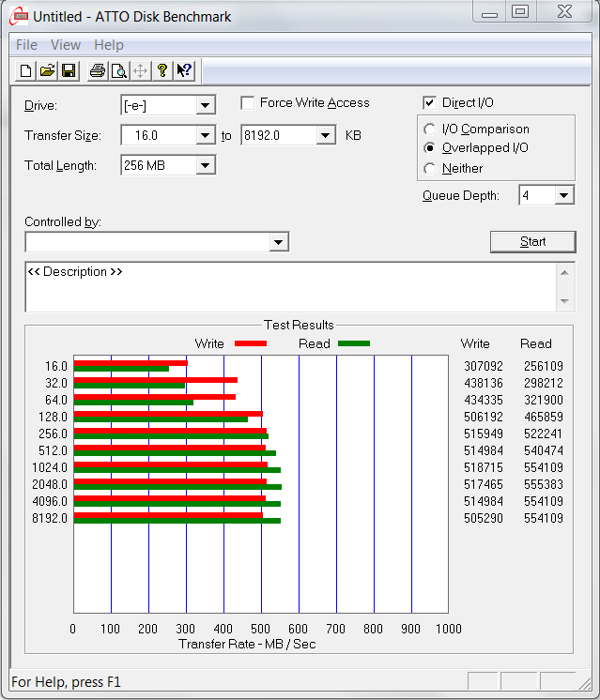The height and width of the screenshot is (700, 600).
Task: Open the maximum Transfer Size dropdown 8192.0
Action: pyautogui.click(x=326, y=135)
